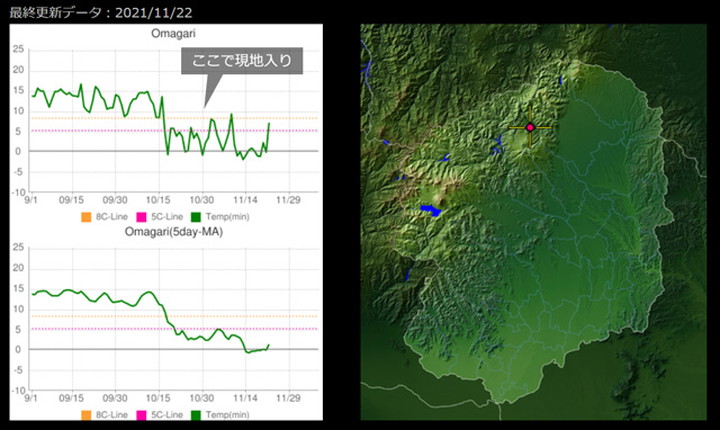Click the -10 y-axis label on 5day-MA chart

(18, 390)
